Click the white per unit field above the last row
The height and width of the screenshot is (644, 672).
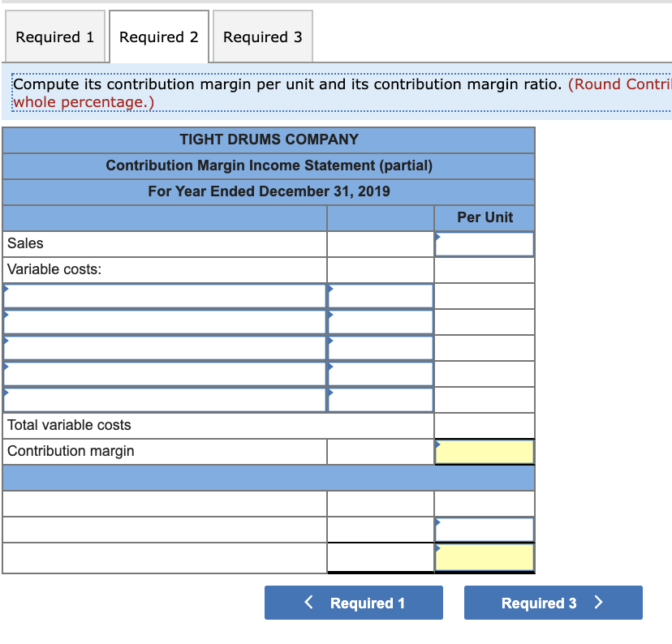485,530
